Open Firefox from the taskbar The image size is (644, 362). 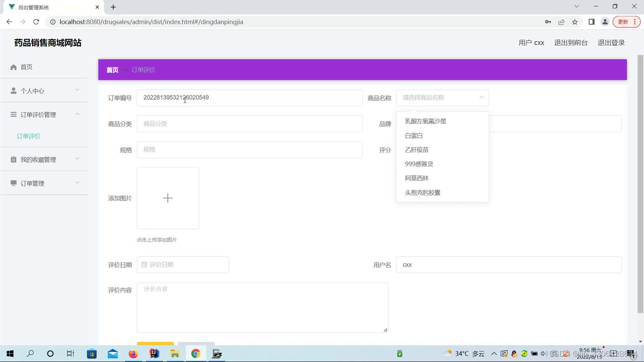[133, 354]
